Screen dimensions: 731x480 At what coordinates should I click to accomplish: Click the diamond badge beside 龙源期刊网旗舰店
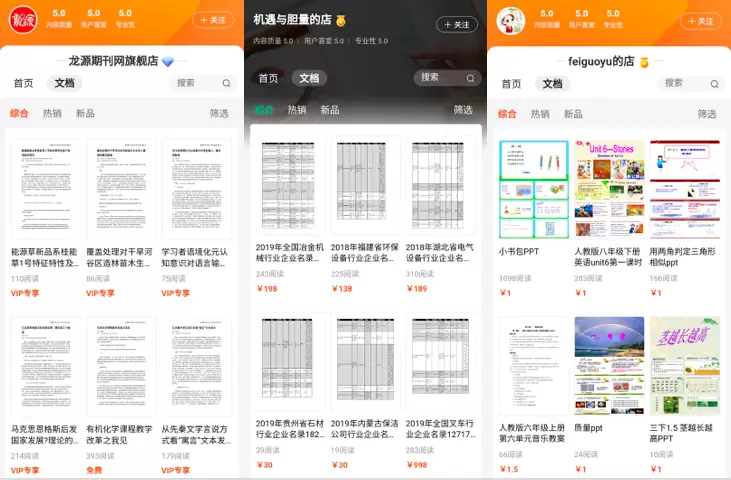168,62
